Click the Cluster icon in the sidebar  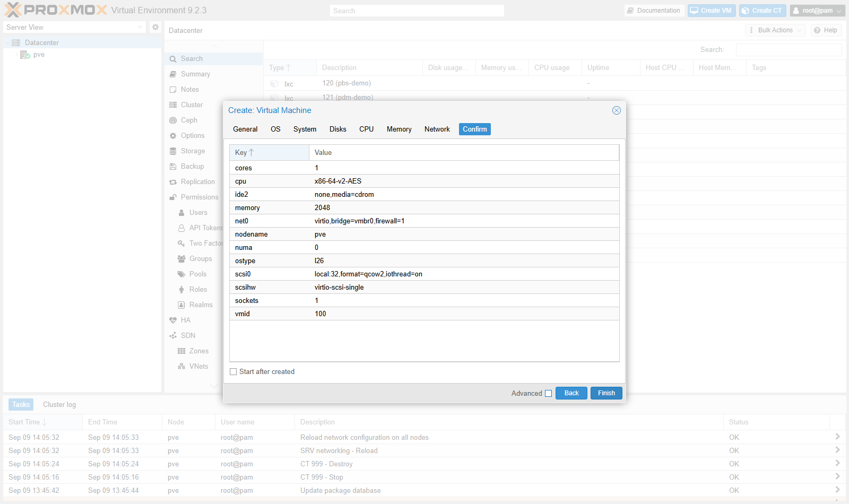tap(173, 105)
